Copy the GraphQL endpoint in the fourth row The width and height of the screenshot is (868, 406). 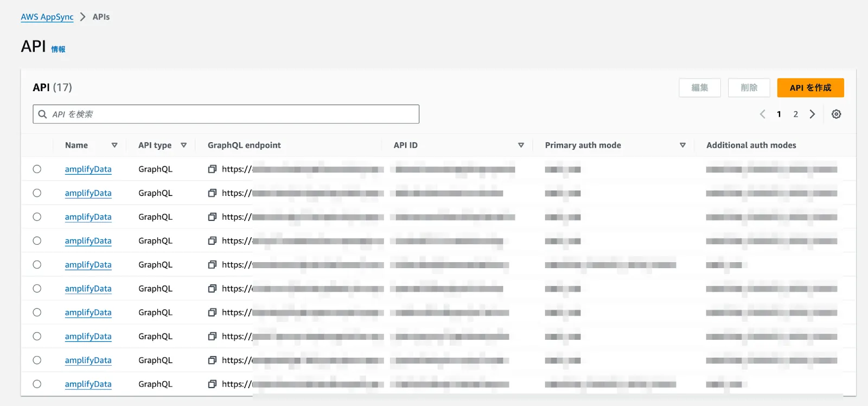(x=212, y=240)
